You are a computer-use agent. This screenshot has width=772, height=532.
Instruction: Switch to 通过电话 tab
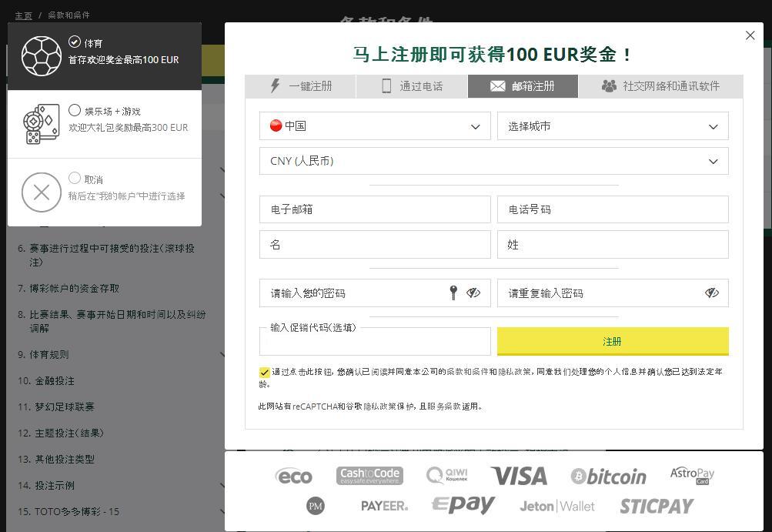[x=412, y=86]
